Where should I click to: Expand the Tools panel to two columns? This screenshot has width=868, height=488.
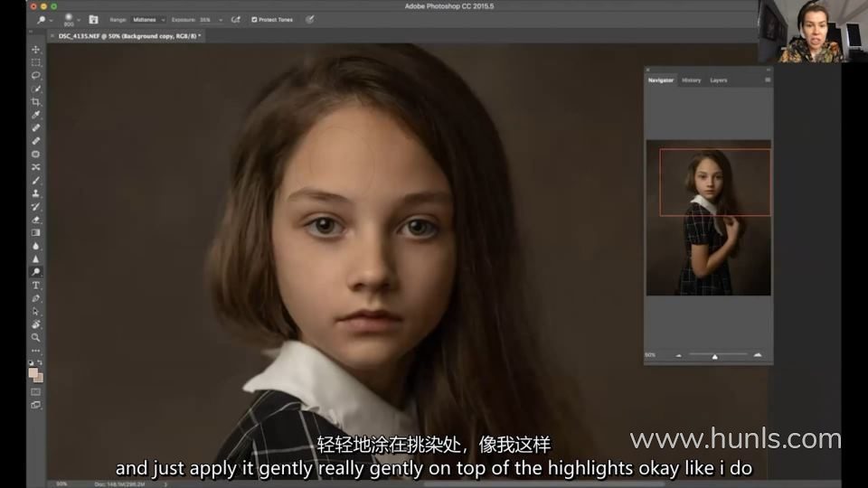pos(31,32)
